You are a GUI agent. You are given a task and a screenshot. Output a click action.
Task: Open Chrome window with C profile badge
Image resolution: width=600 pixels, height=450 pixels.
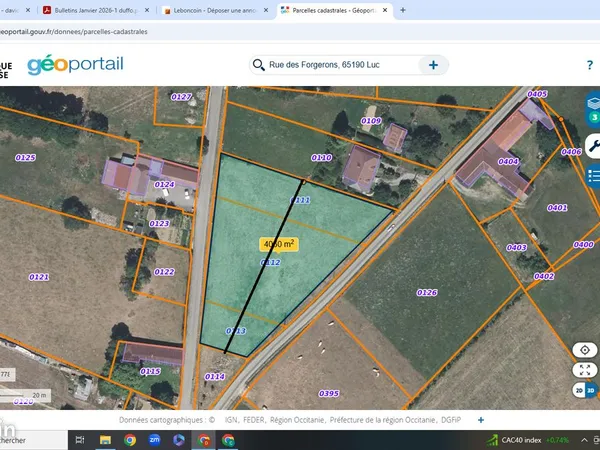pyautogui.click(x=228, y=440)
